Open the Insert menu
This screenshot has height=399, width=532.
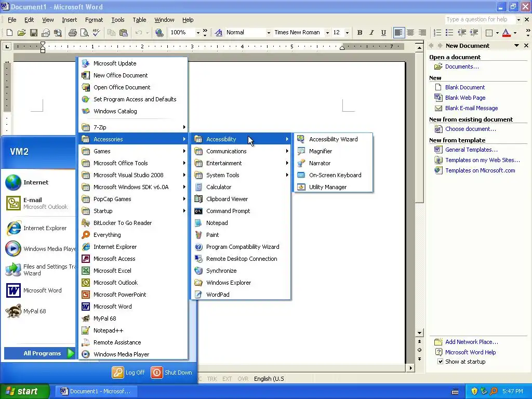pos(69,20)
